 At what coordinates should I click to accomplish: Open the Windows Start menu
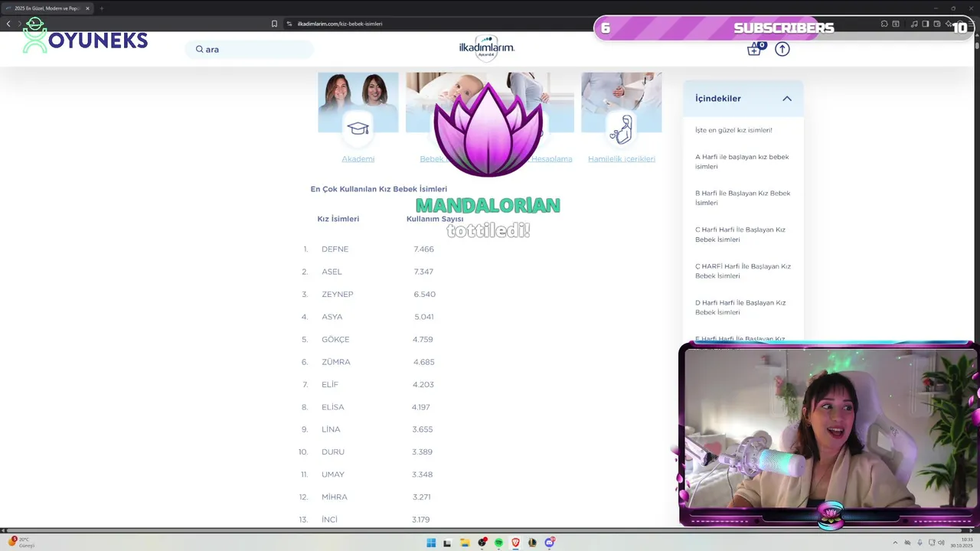pos(431,543)
